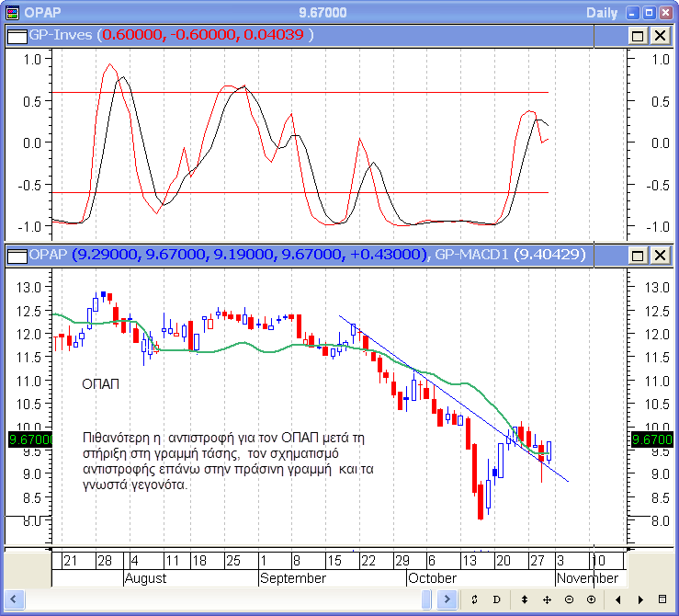This screenshot has width=679, height=616.
Task: Zoom out using the minus circle icon
Action: [569, 599]
